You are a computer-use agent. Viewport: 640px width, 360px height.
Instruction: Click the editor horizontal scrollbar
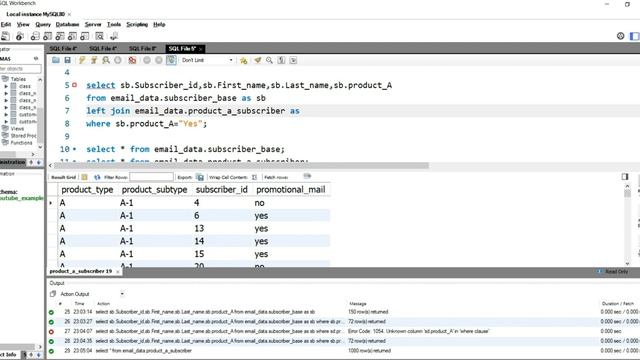tap(241, 166)
